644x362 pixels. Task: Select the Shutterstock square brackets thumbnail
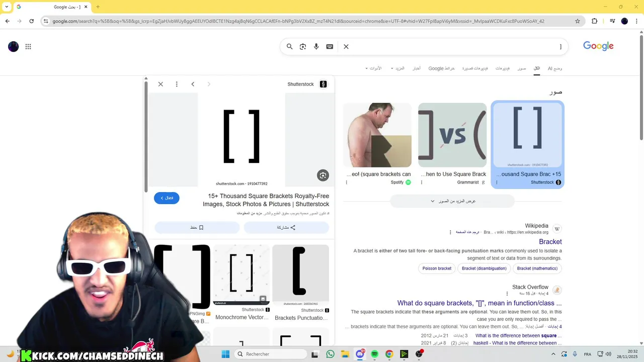point(527,135)
